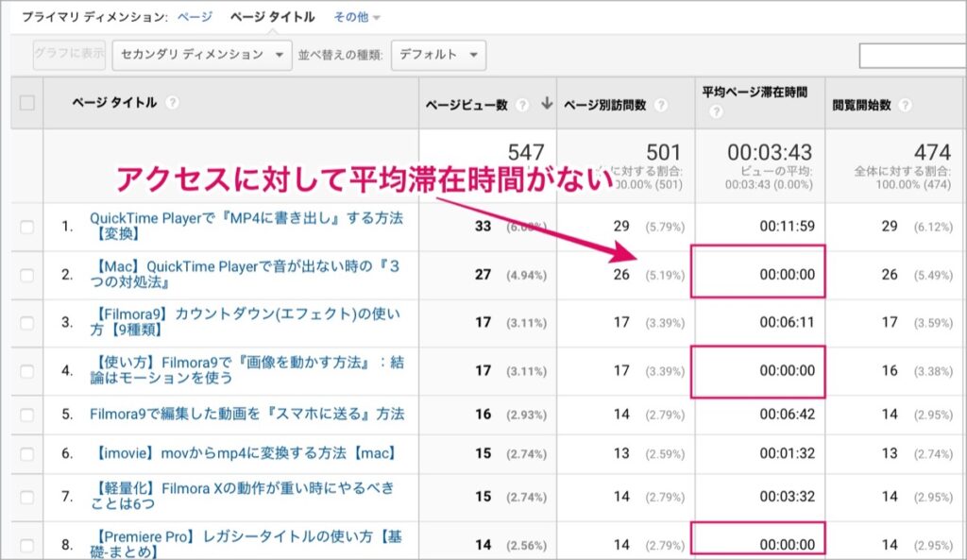Open 【Mac】QuickTime Playerで音が出ない時 link
The image size is (967, 560).
pos(246,275)
